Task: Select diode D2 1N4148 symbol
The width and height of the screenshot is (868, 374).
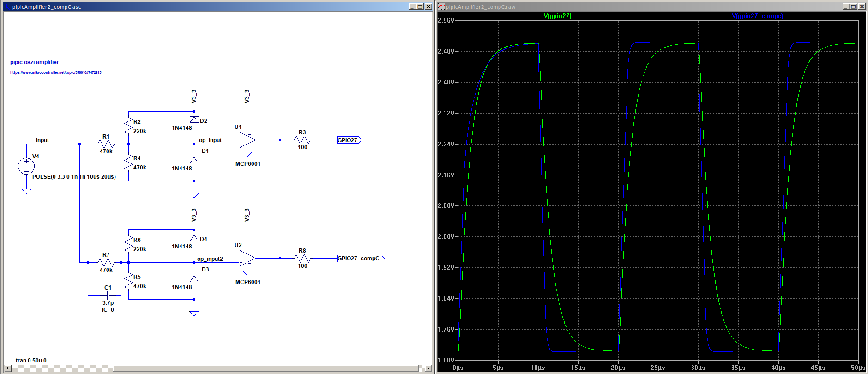Action: 194,120
